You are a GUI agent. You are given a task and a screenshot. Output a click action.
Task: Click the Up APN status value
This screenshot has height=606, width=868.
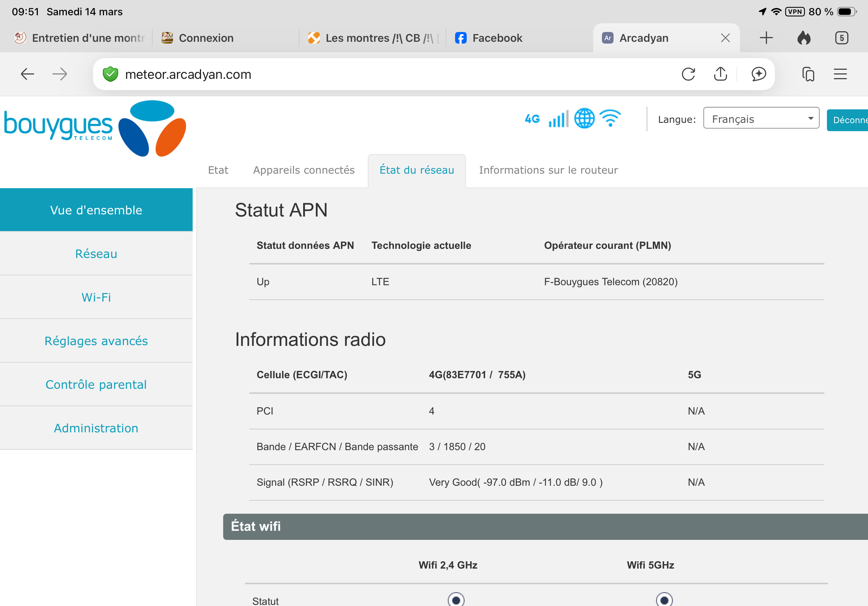263,282
